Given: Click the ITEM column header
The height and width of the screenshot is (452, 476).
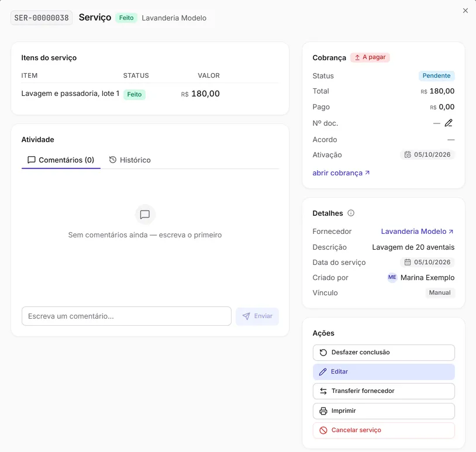Looking at the screenshot, I should [29, 75].
